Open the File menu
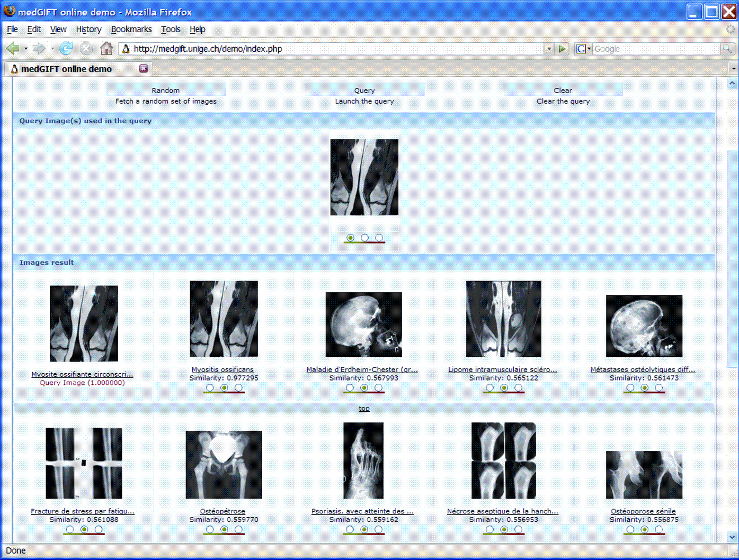 point(12,29)
